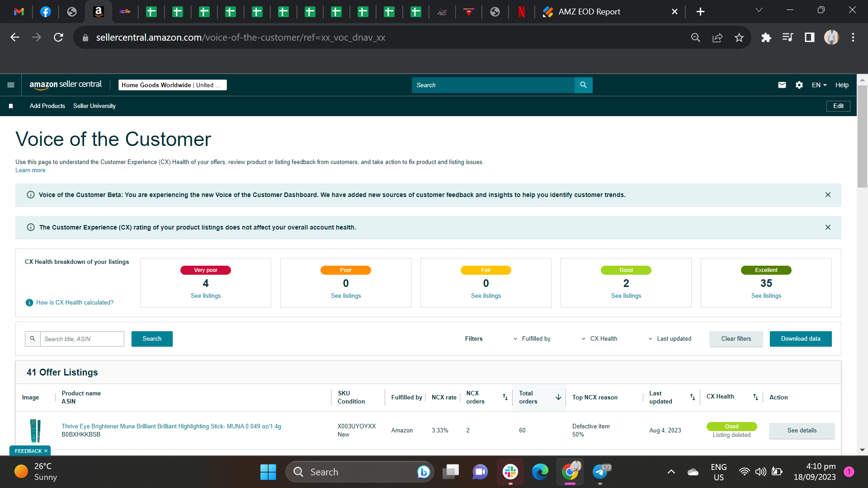
Task: Open the Seller Central hamburger menu
Action: pos(11,85)
